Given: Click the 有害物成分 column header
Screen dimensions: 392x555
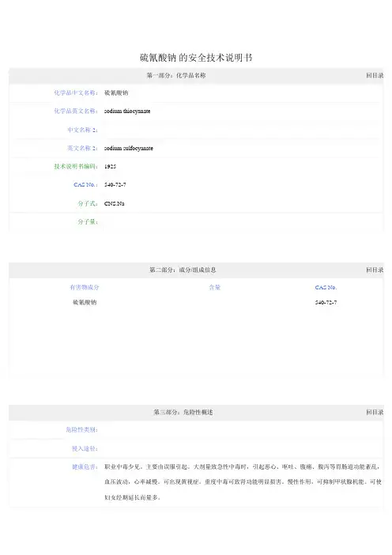Looking at the screenshot, I should point(85,288).
